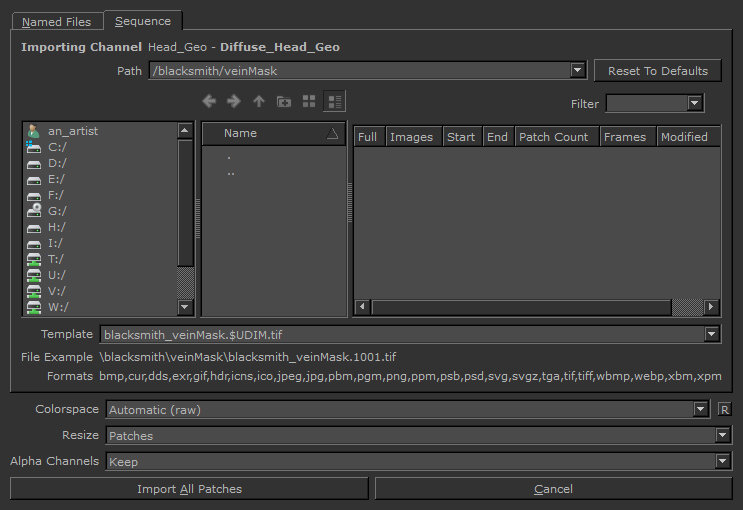The width and height of the screenshot is (743, 510).
Task: Click the Reset To Defaults button
Action: (x=657, y=71)
